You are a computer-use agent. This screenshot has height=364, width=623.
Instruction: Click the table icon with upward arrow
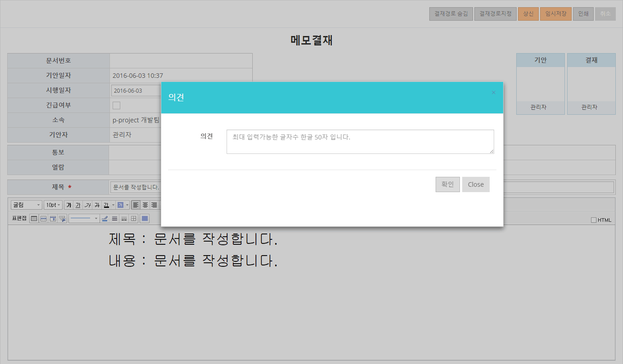pos(53,219)
